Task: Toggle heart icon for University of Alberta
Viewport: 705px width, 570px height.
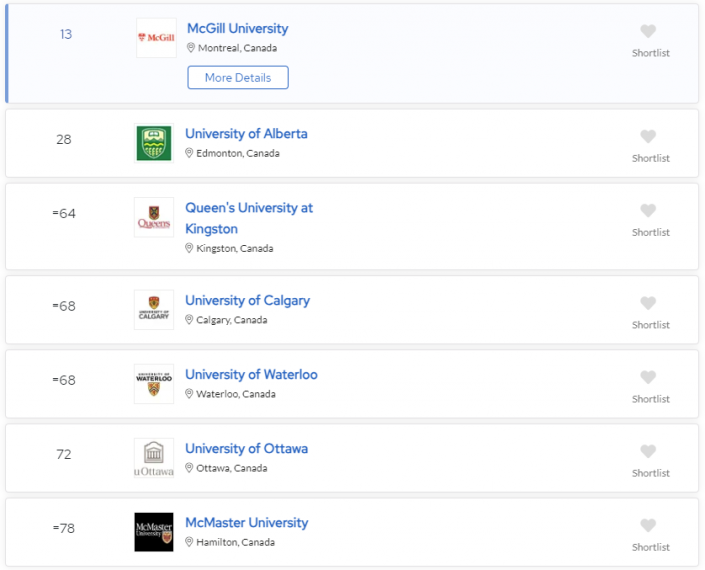Action: tap(648, 136)
